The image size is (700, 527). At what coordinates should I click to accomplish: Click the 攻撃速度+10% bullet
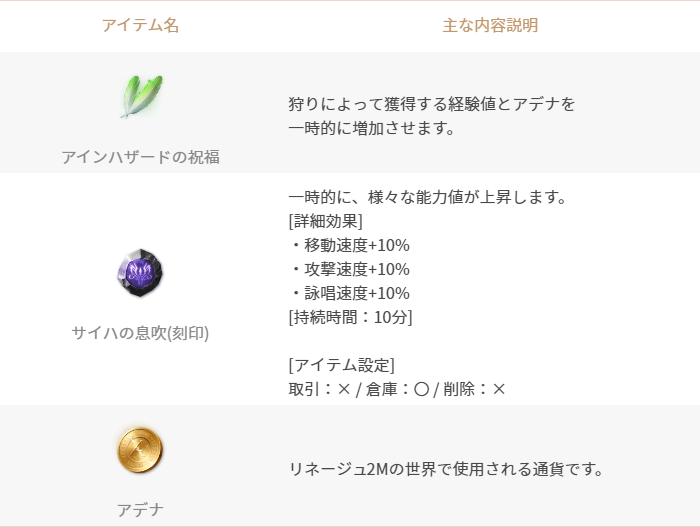(x=350, y=269)
